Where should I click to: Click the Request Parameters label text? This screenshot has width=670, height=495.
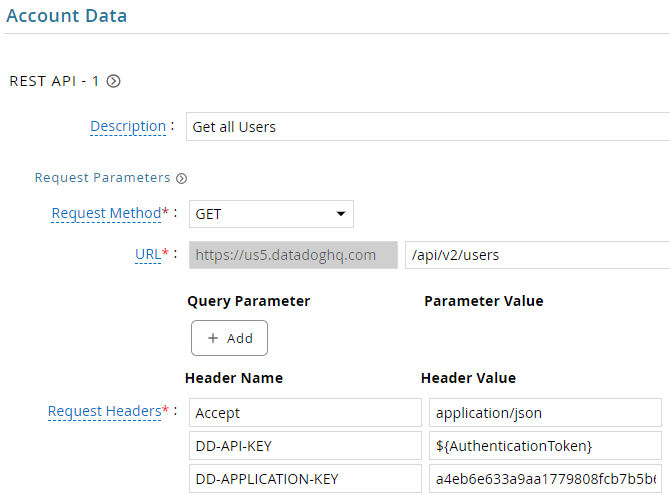click(103, 177)
